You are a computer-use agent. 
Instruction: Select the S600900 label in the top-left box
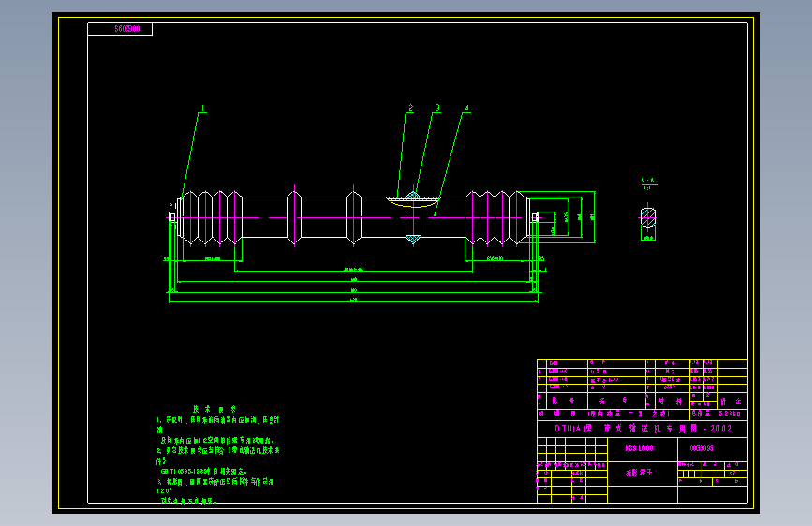tap(126, 29)
